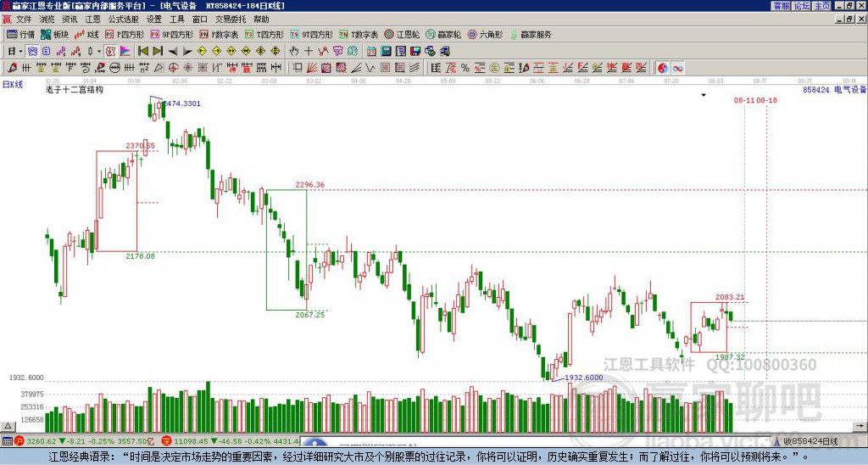Click the 08-18 date marker line label

click(766, 100)
